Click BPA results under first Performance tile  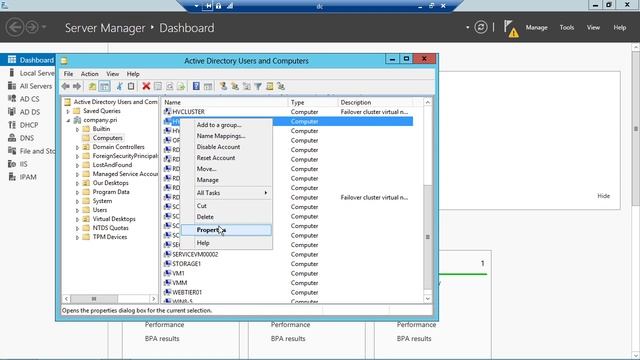pos(162,338)
